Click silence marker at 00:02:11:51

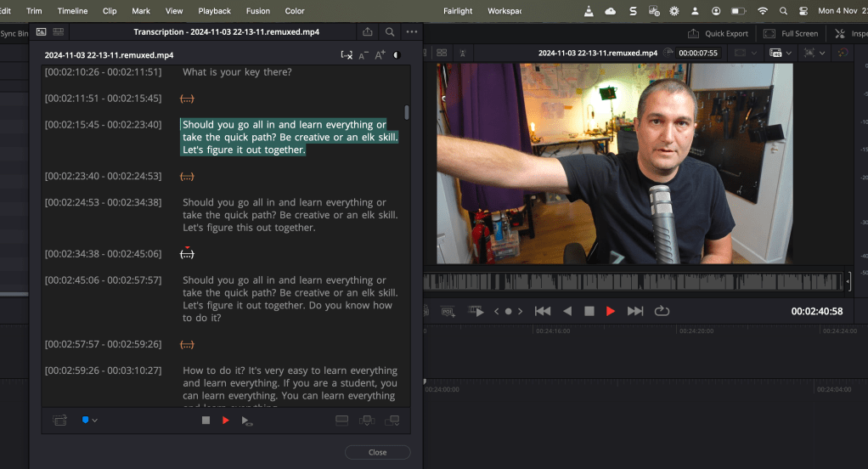[x=187, y=99]
